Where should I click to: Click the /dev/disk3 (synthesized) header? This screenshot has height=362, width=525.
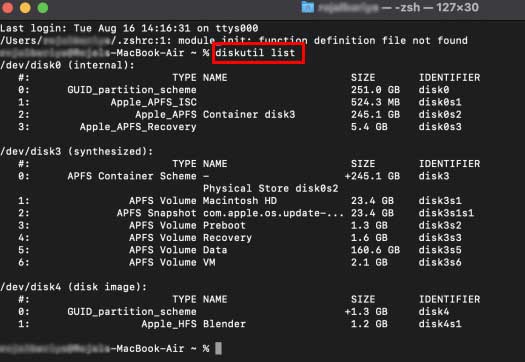tap(77, 151)
